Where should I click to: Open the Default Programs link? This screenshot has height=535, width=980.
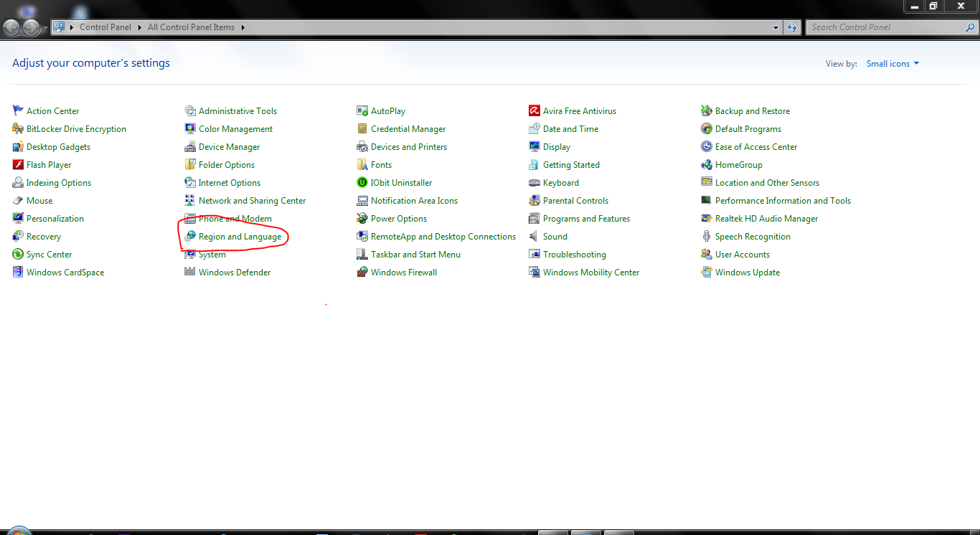748,128
